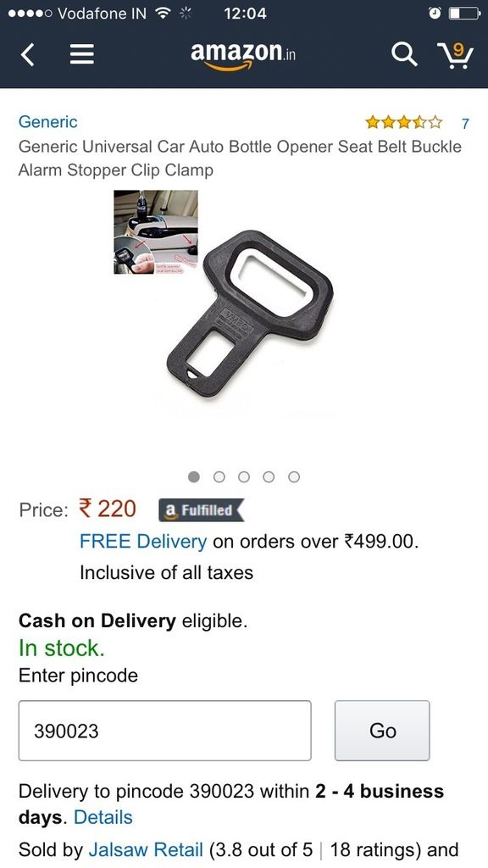Viewport: 488px width, 868px height.
Task: Tap the star rating icons
Action: pyautogui.click(x=404, y=122)
